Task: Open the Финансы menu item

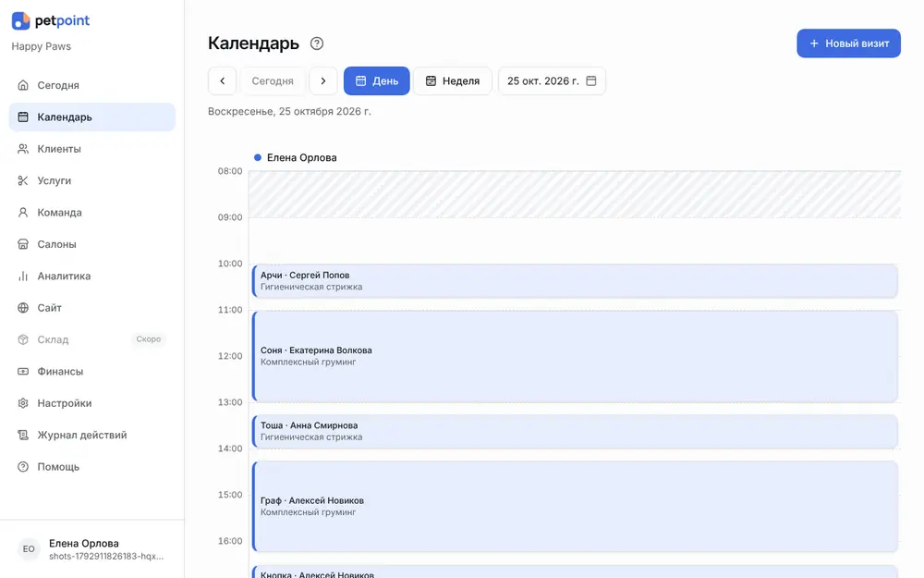Action: point(91,372)
